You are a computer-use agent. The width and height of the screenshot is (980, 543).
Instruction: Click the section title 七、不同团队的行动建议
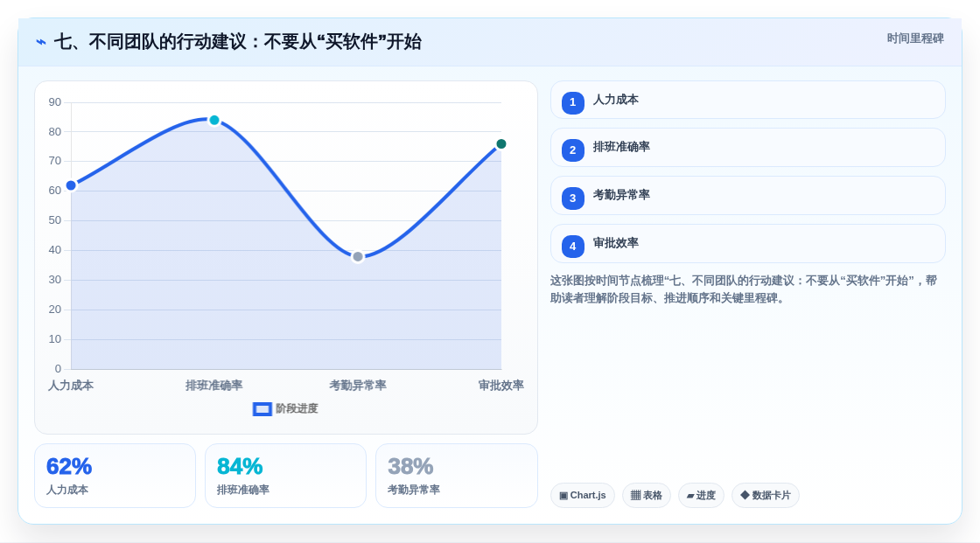click(x=237, y=42)
